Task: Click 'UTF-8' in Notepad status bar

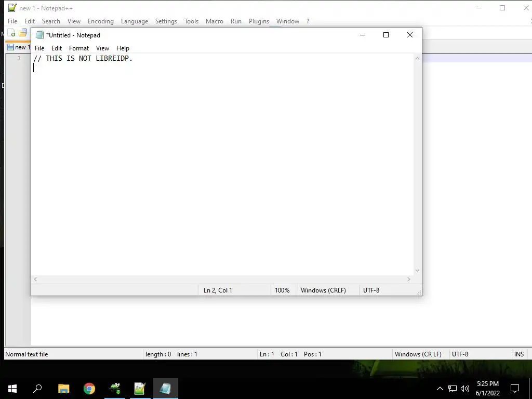Action: [x=371, y=290]
